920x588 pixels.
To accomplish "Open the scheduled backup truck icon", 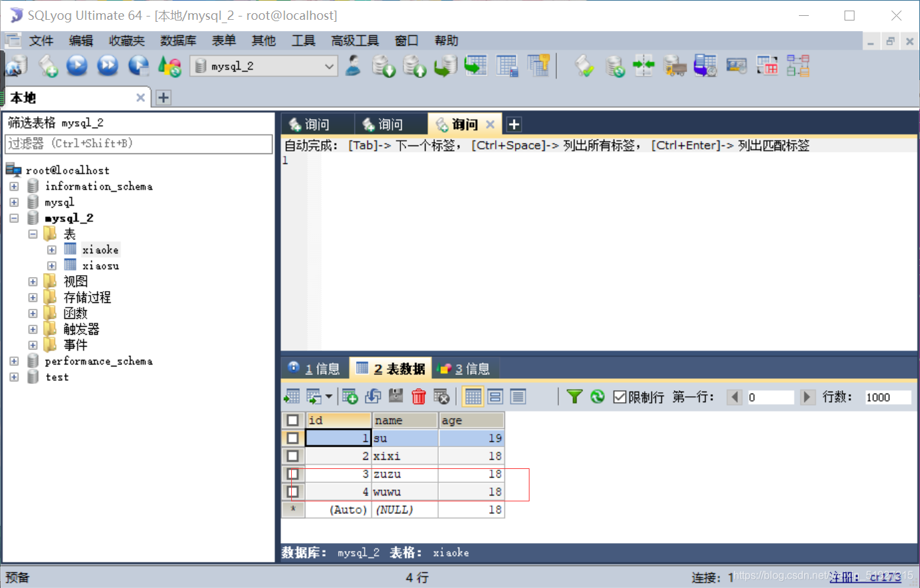I will tap(674, 65).
